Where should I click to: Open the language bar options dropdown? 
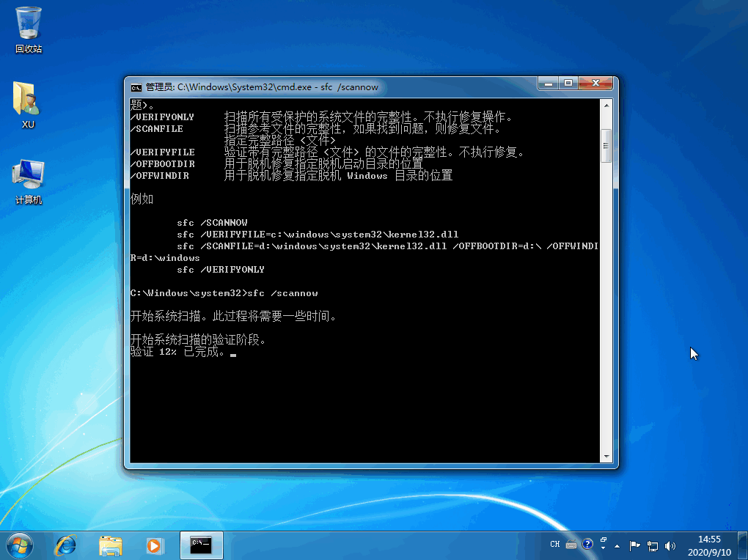(x=603, y=546)
